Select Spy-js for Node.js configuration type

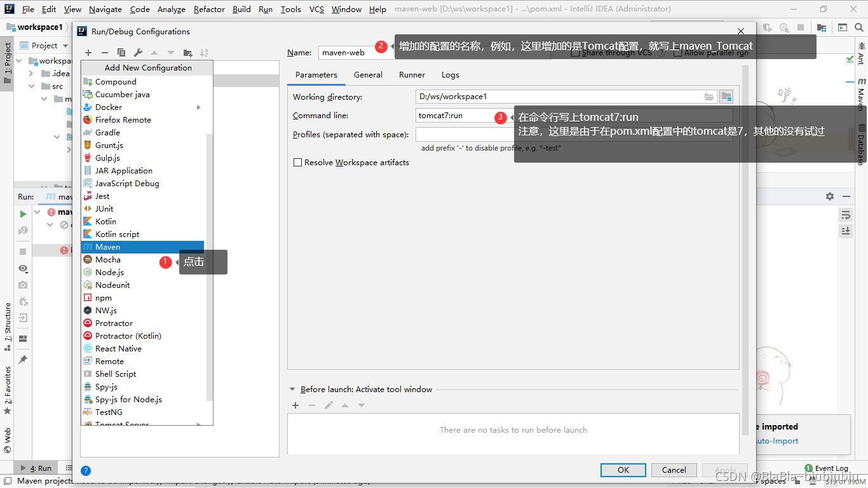[142, 399]
